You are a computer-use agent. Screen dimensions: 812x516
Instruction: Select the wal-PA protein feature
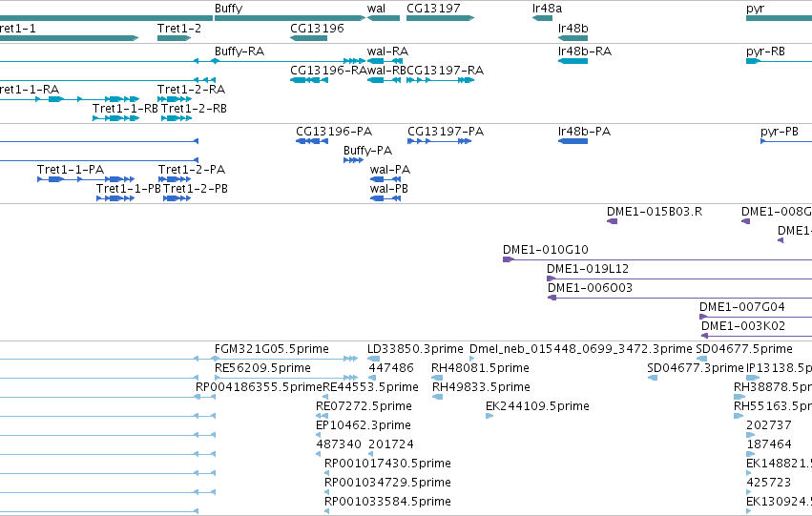[385, 179]
